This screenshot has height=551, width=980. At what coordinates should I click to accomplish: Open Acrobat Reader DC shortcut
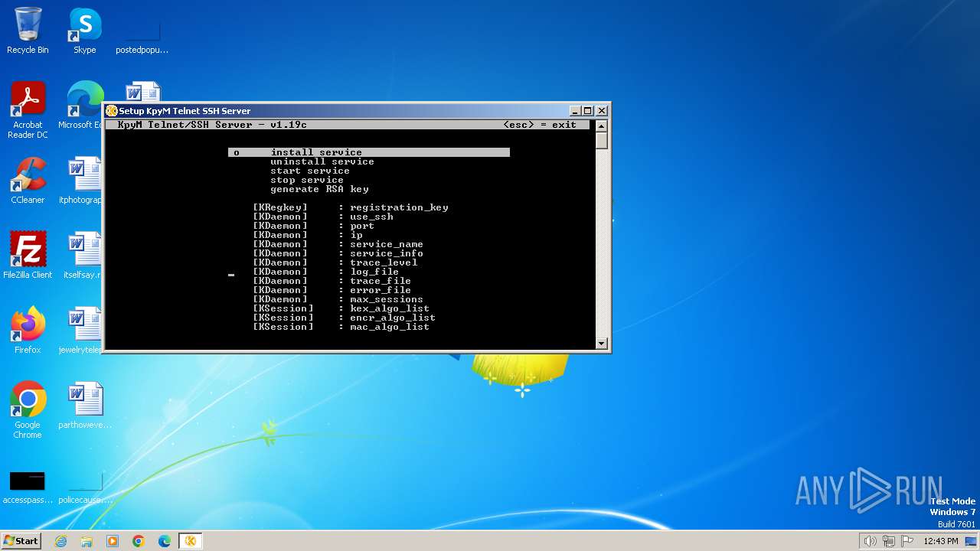[28, 109]
